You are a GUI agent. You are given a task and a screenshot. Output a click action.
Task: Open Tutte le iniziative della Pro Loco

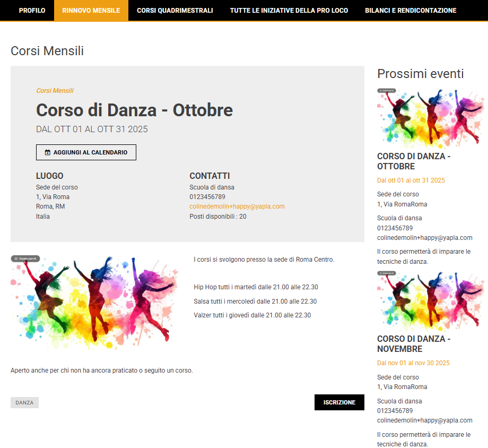pyautogui.click(x=289, y=11)
